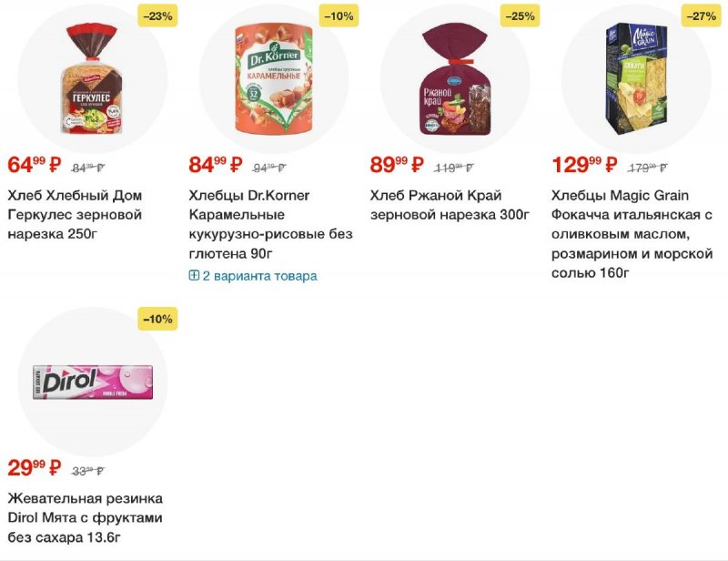Open 'Хлеб Хлебный Дом Геркулес' title link
Screen dimensions: 728x561
pos(75,214)
